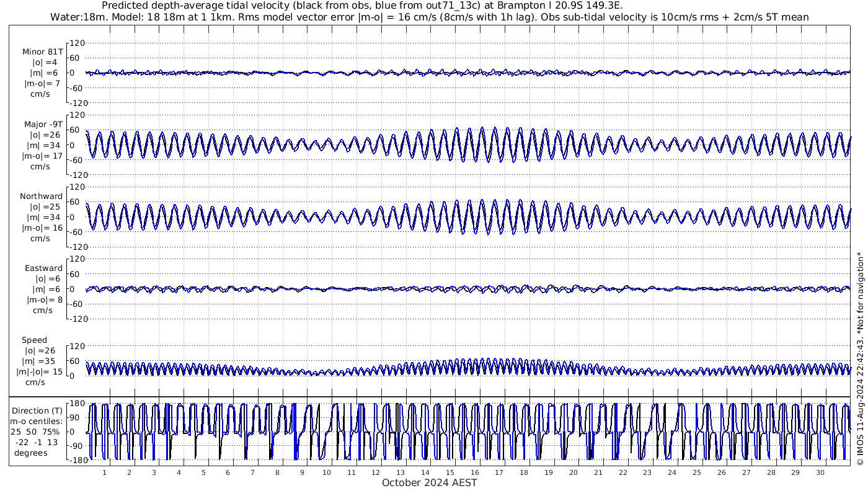This screenshot has height=496, width=868.
Task: Click the '-22 -1 13' centile values
Action: [37, 442]
